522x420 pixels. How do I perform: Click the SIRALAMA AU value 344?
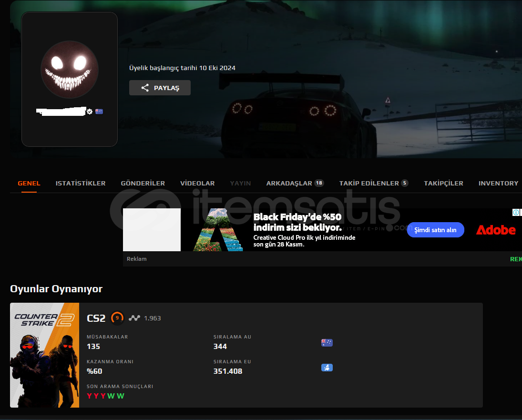220,347
